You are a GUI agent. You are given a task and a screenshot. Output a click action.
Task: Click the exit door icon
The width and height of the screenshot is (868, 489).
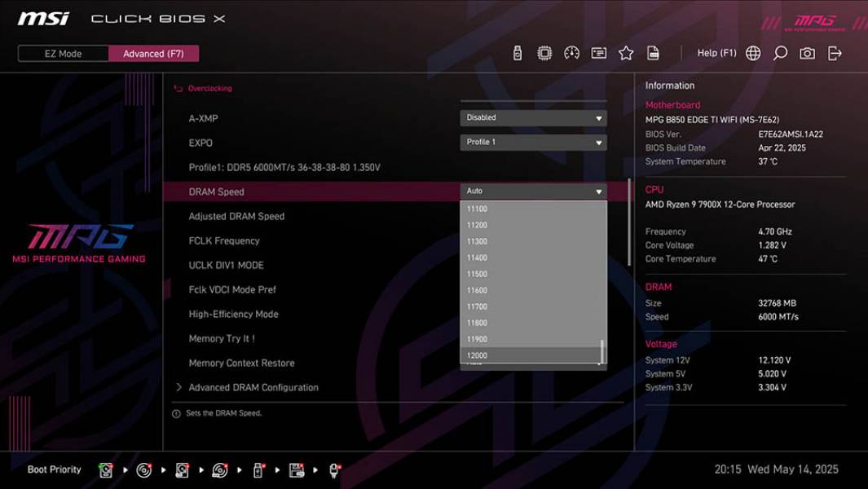coord(835,53)
